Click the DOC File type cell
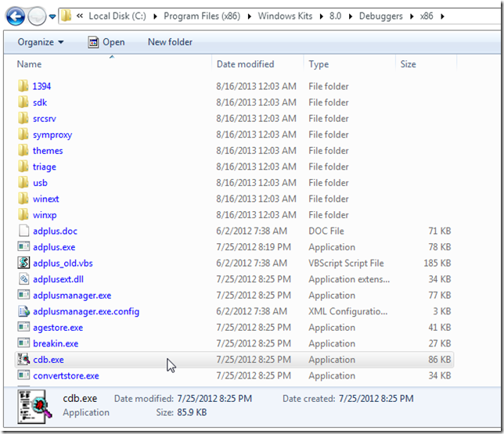The height and width of the screenshot is (434, 504). point(326,231)
